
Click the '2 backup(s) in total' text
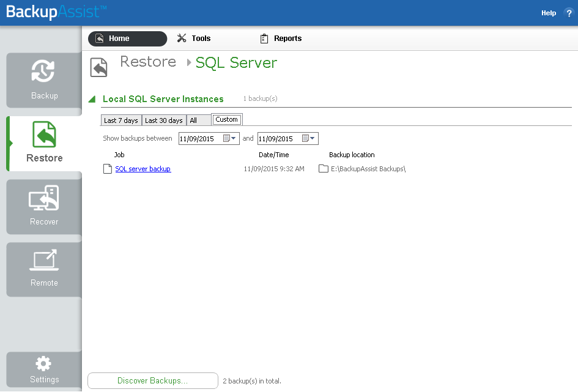click(252, 381)
